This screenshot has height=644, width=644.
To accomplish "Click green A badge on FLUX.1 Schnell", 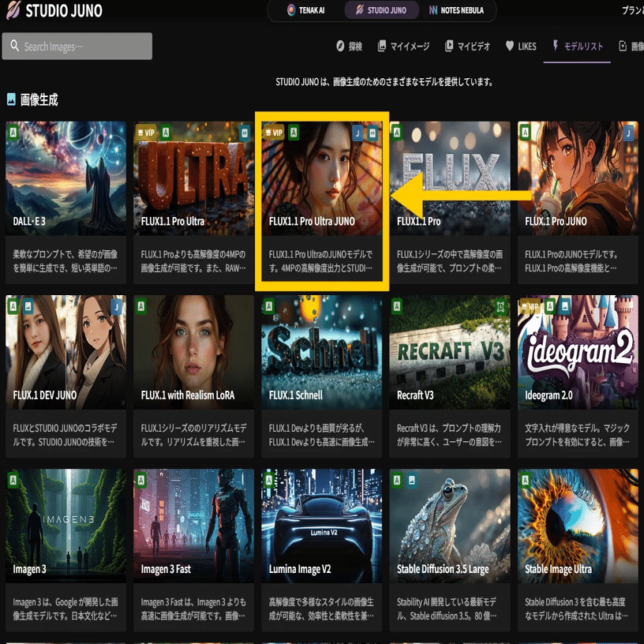I will pyautogui.click(x=268, y=306).
